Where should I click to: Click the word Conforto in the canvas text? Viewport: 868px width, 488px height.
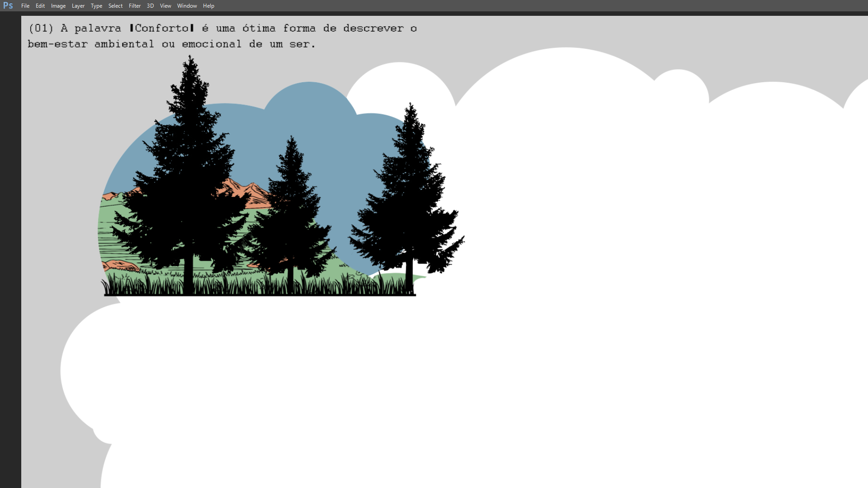162,28
